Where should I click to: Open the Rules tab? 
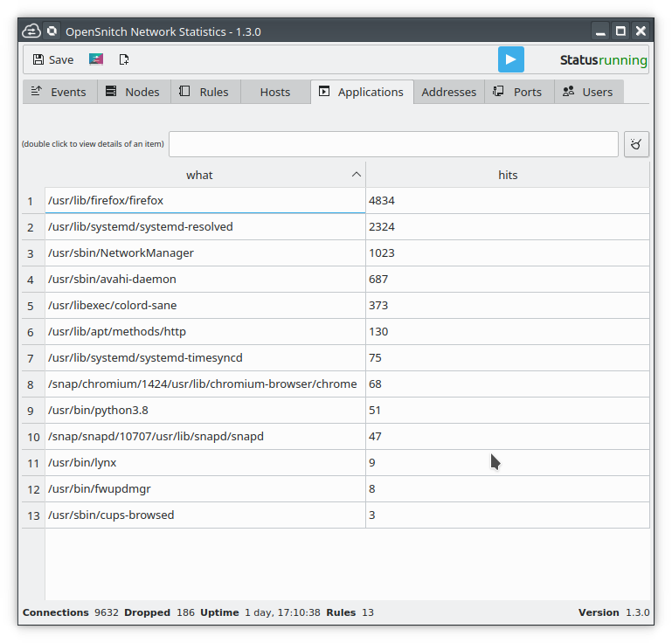[x=205, y=92]
